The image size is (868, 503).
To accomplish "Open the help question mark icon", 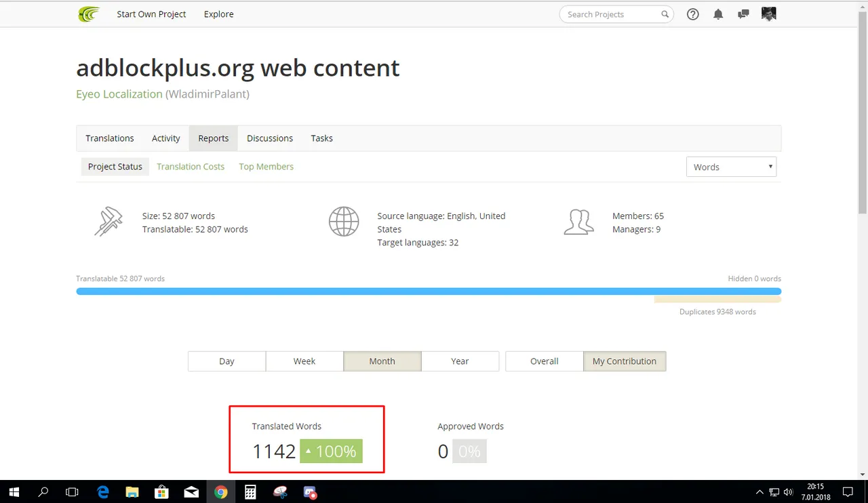I will [x=693, y=14].
